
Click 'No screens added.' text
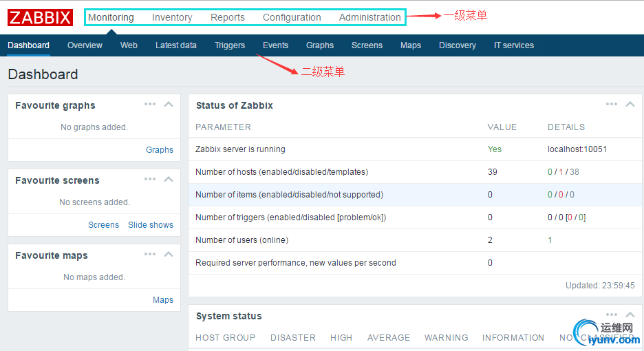click(94, 202)
